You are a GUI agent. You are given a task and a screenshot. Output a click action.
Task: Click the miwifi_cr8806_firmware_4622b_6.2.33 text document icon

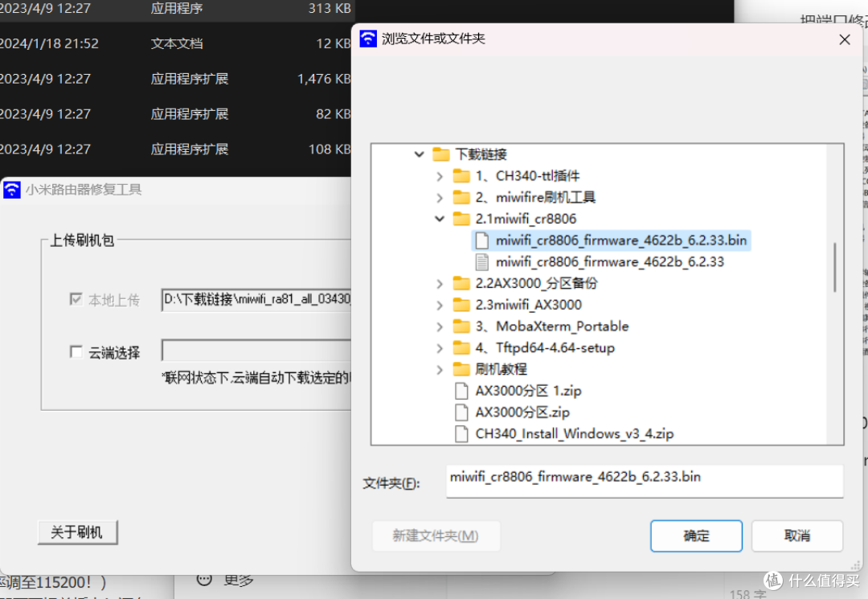pos(482,262)
